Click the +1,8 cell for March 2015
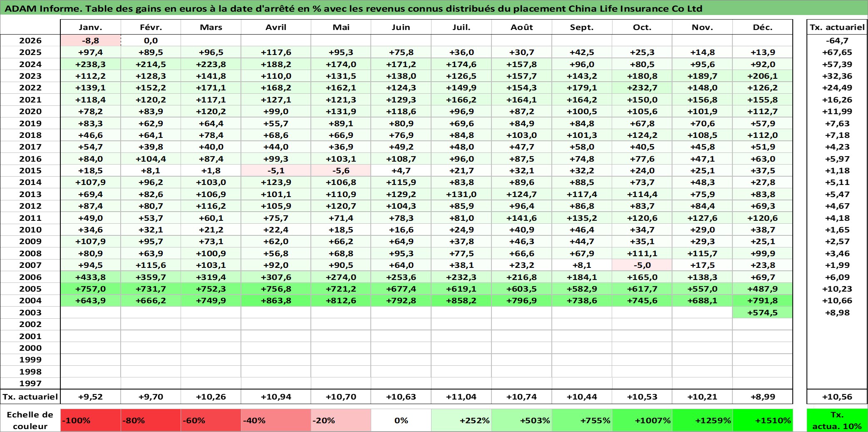Screen dimensions: 868x432 tap(211, 170)
